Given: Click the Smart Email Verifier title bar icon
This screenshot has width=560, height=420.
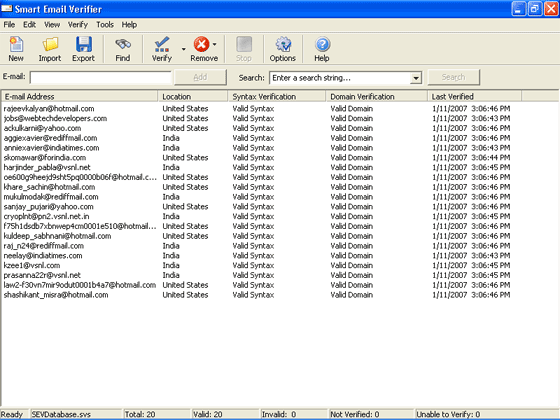Looking at the screenshot, I should [x=6, y=9].
